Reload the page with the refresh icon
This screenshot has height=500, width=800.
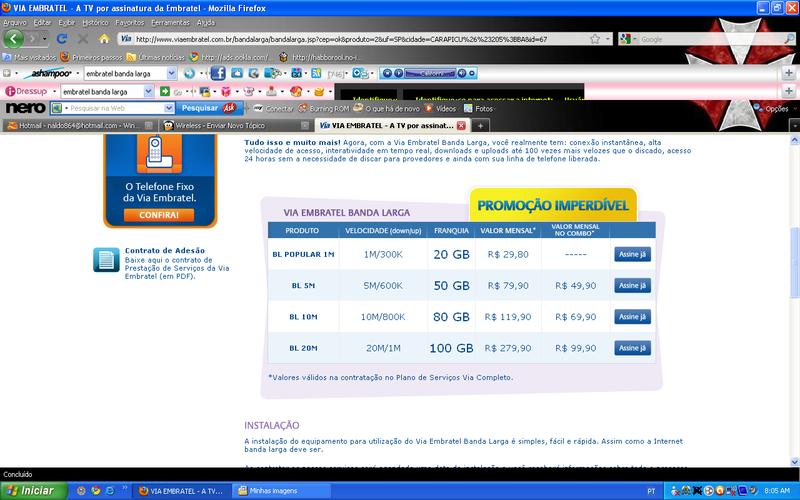tap(62, 39)
